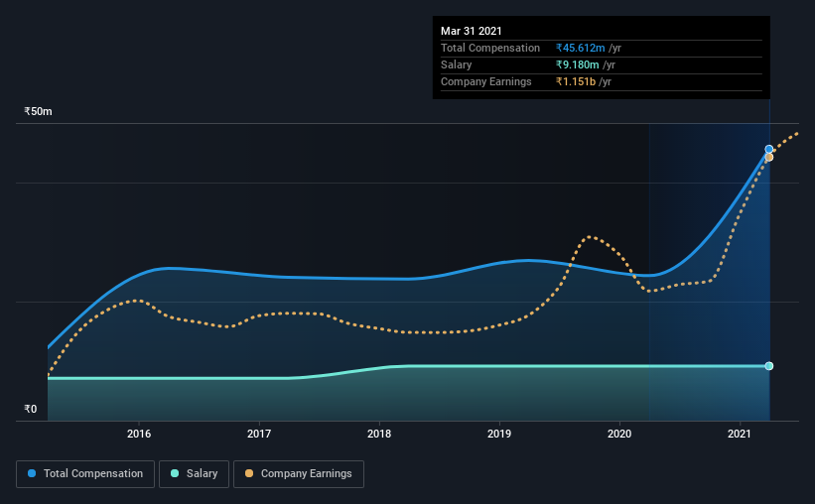Click the ₹45.612m total compensation value

click(580, 48)
